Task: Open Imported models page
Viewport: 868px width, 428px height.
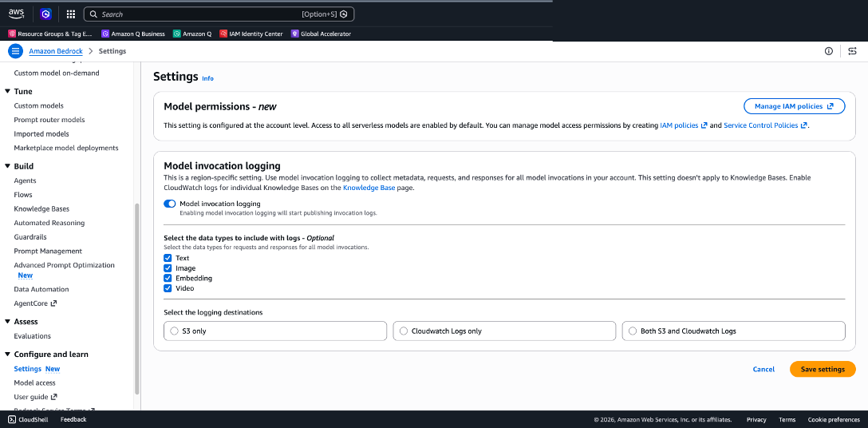Action: 41,134
